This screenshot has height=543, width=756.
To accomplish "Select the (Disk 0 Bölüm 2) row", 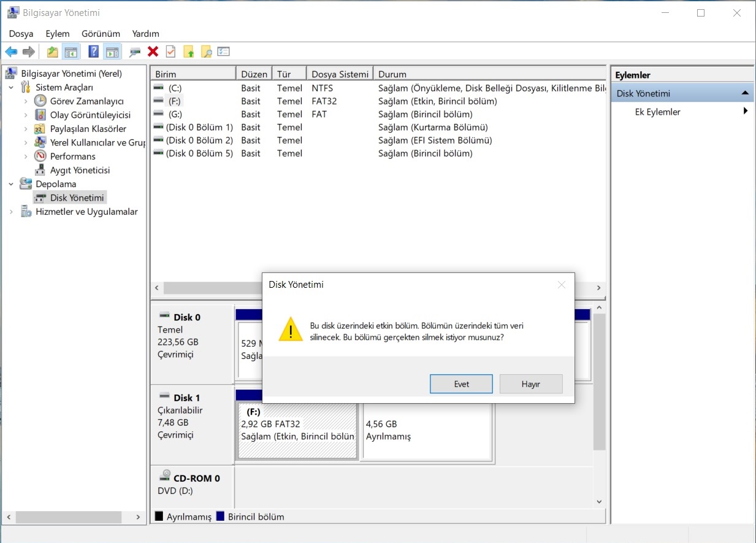I will point(379,141).
